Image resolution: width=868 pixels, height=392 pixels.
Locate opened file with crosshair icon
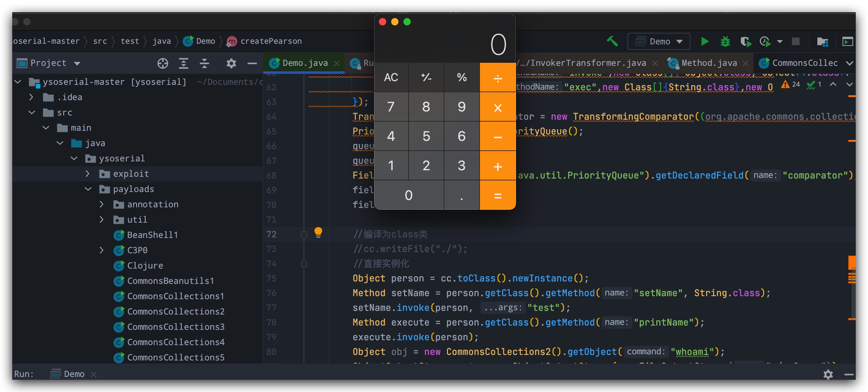163,63
